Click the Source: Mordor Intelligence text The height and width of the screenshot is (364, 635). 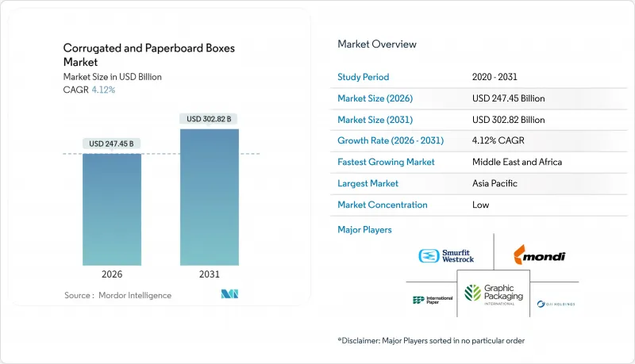[117, 295]
